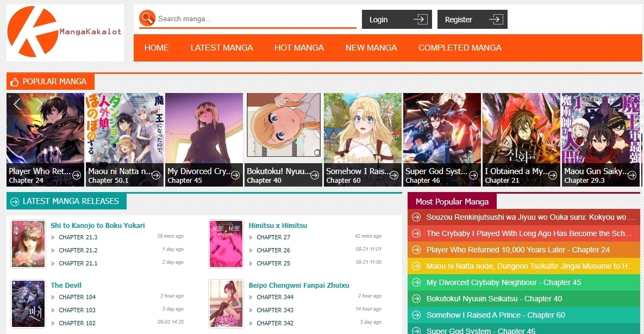Click the arrow icon beside Souzou Renkinjutsushi entry

[416, 217]
